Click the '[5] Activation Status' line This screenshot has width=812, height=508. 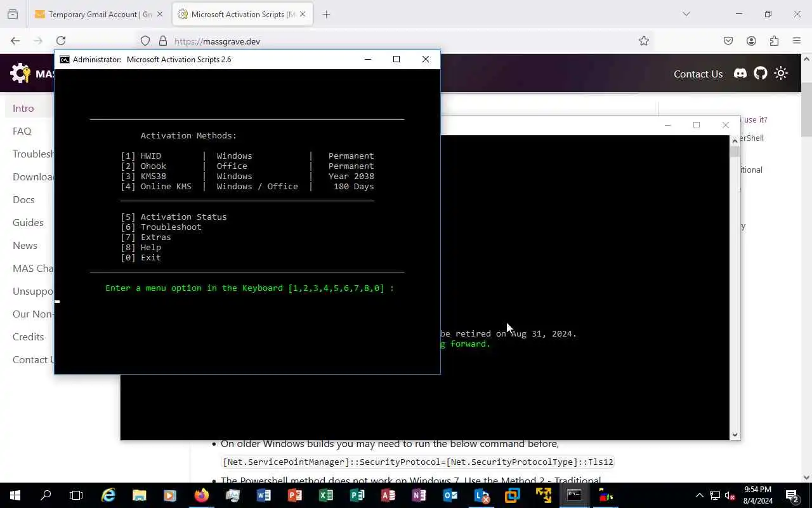tap(174, 217)
